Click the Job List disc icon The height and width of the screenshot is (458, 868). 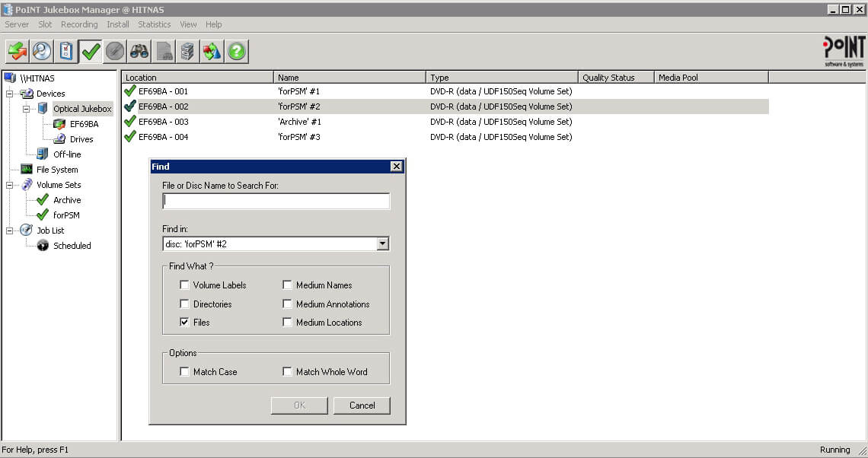pos(27,230)
